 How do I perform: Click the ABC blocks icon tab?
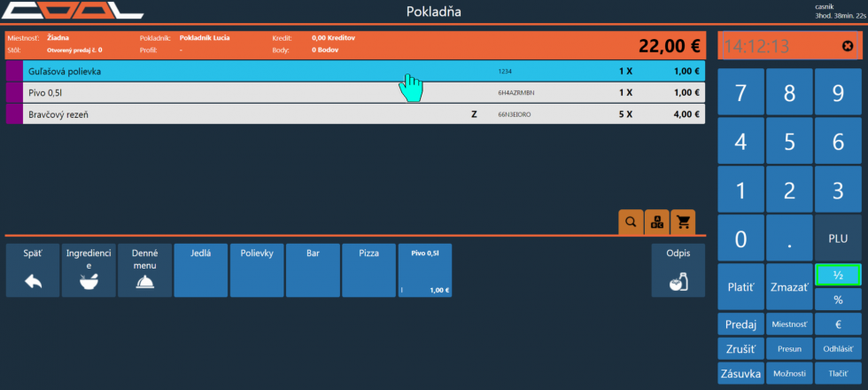pos(657,222)
